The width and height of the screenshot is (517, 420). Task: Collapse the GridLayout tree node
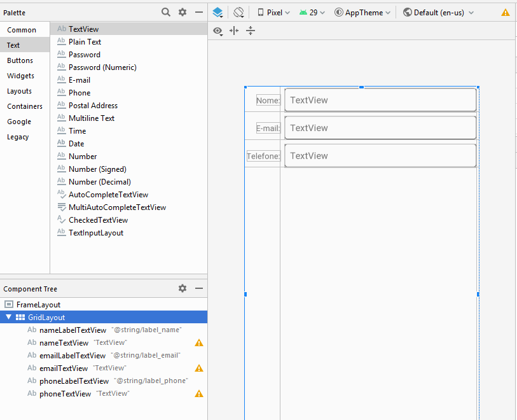click(x=9, y=317)
